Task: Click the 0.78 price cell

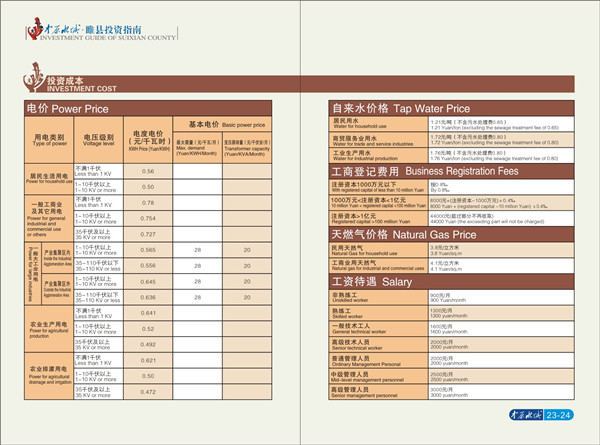Action: (148, 203)
